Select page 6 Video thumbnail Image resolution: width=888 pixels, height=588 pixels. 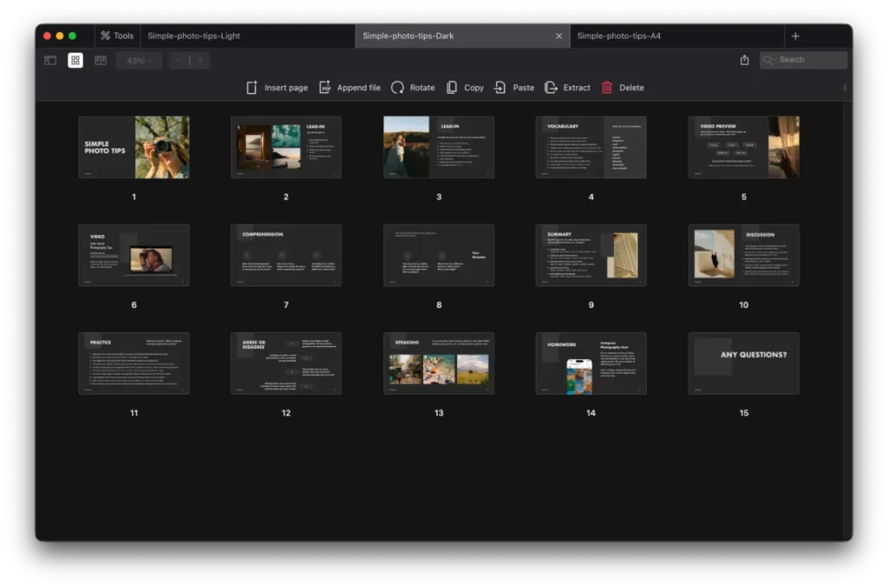(134, 255)
